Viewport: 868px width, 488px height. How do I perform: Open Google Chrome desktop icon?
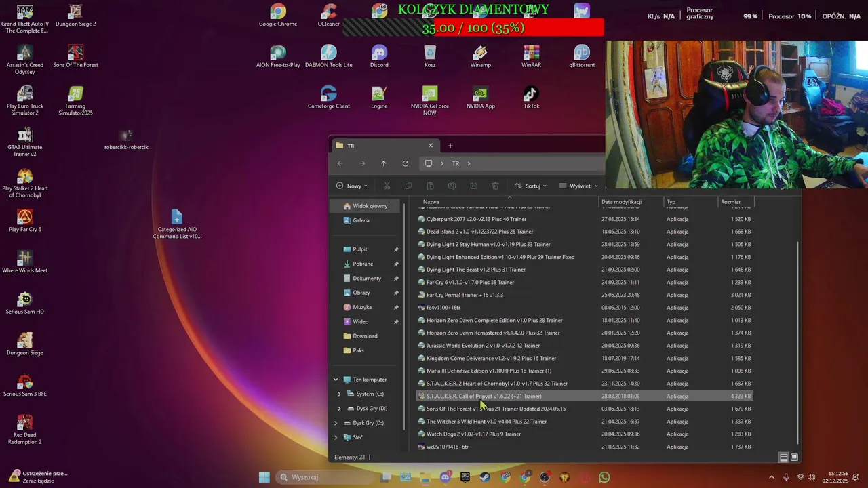coord(278,16)
